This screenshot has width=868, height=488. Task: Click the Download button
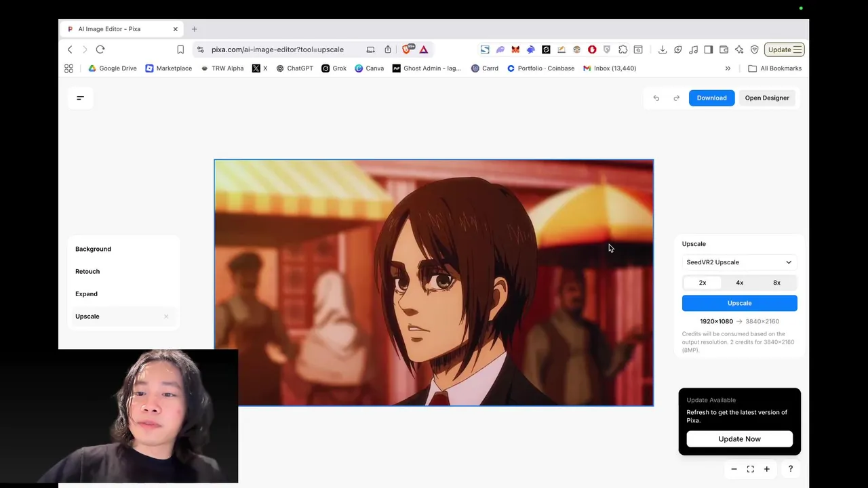point(711,98)
